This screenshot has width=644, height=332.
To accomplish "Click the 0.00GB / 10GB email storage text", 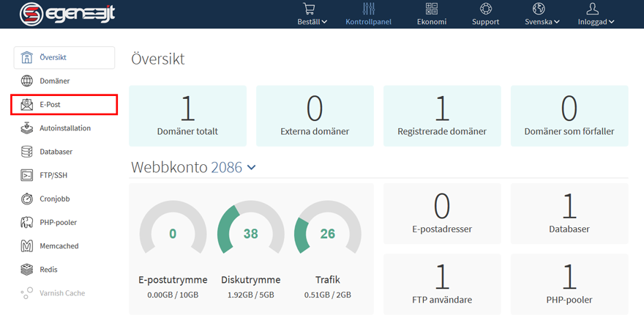I will tap(173, 295).
